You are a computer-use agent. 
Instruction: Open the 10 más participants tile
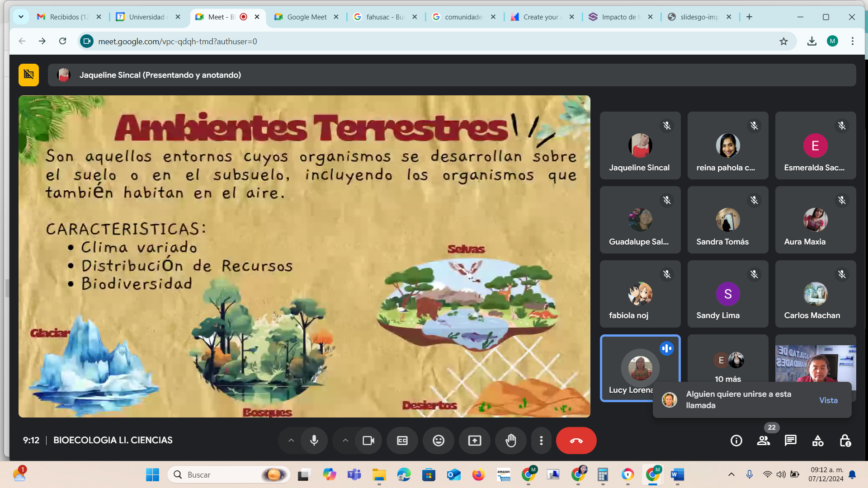tap(728, 366)
